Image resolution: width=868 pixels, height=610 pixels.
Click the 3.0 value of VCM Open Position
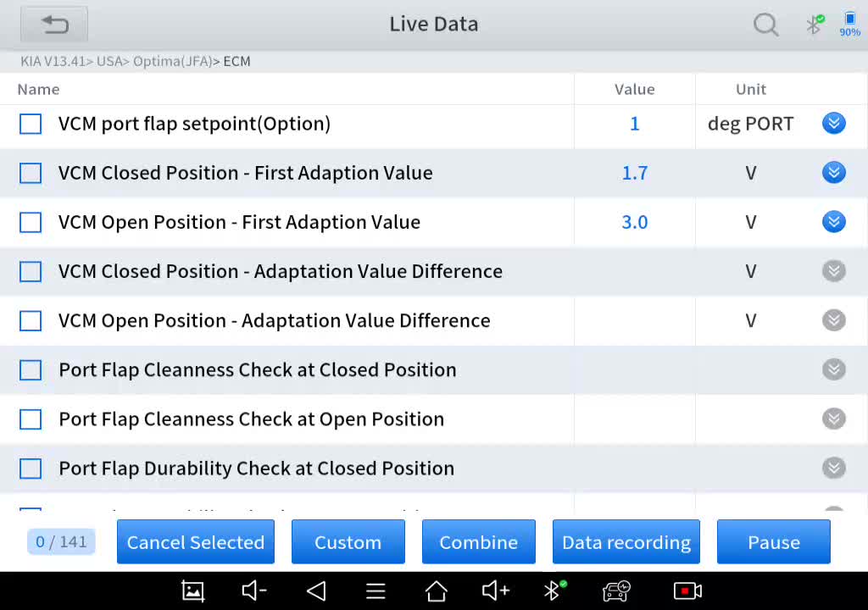[634, 223]
